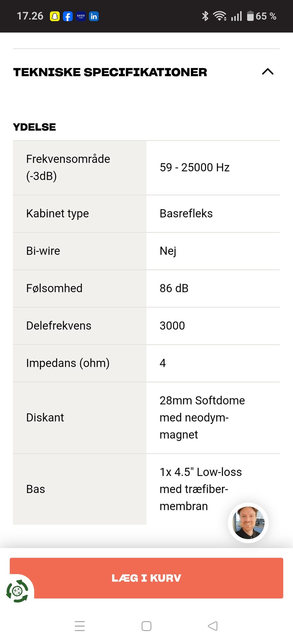Tap the Android recent apps icon
The height and width of the screenshot is (644, 293).
click(80, 626)
